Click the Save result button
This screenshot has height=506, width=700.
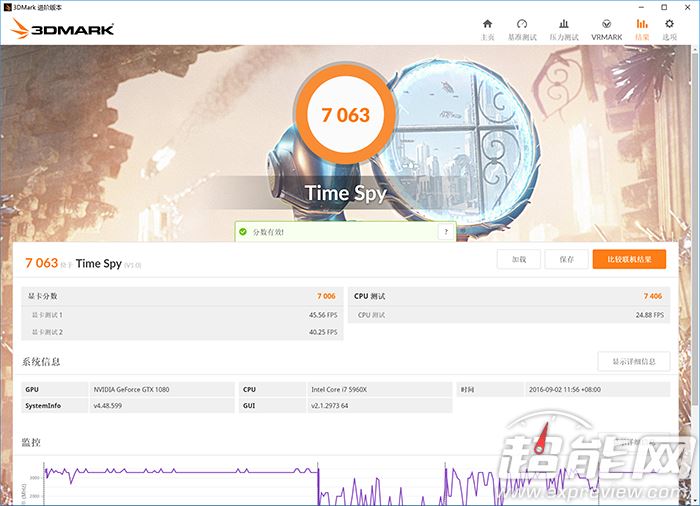point(566,259)
